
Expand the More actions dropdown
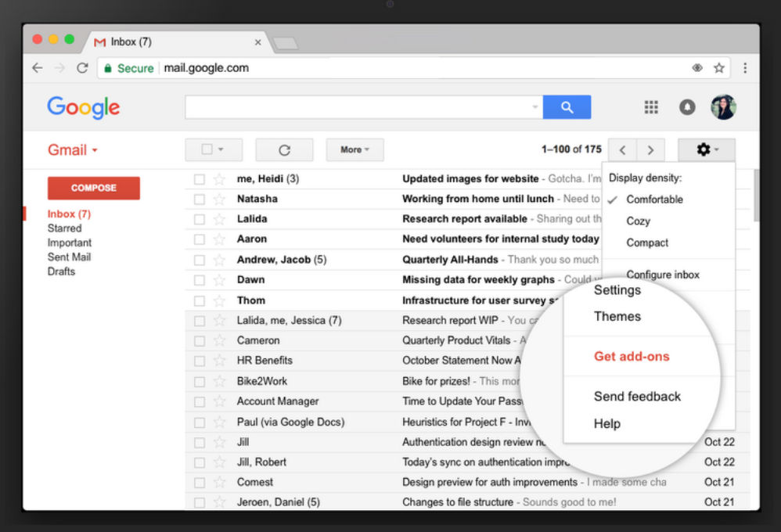355,150
